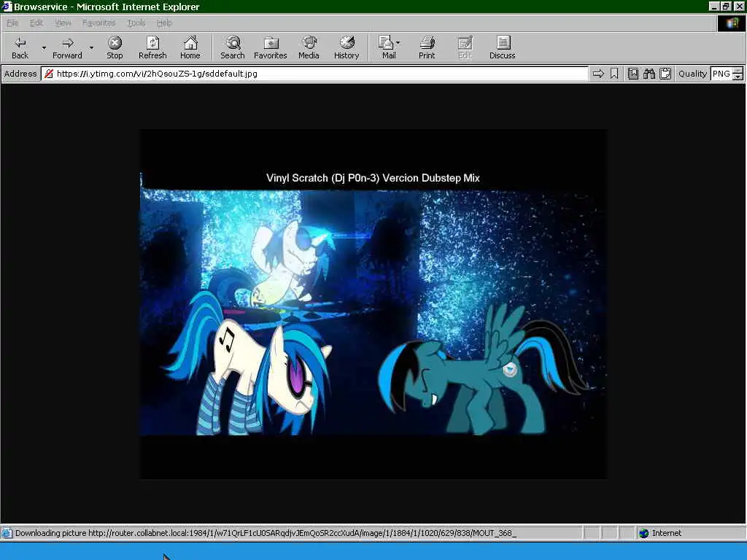Open the Media pane
The width and height of the screenshot is (747, 560).
[x=309, y=47]
